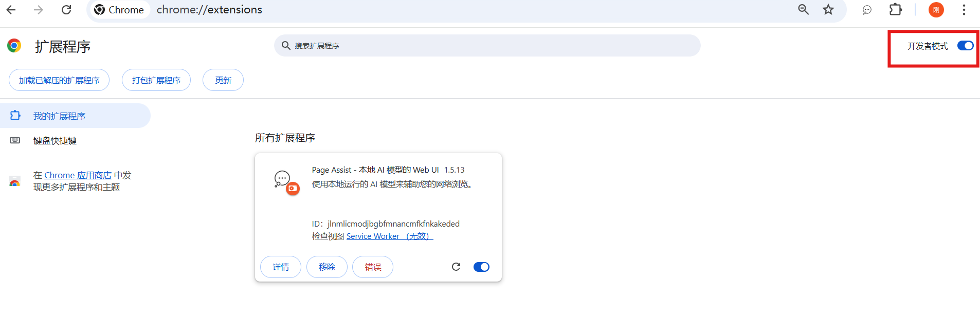Go back with the browser back arrow
Image resolution: width=980 pixels, height=316 pixels.
[x=11, y=10]
